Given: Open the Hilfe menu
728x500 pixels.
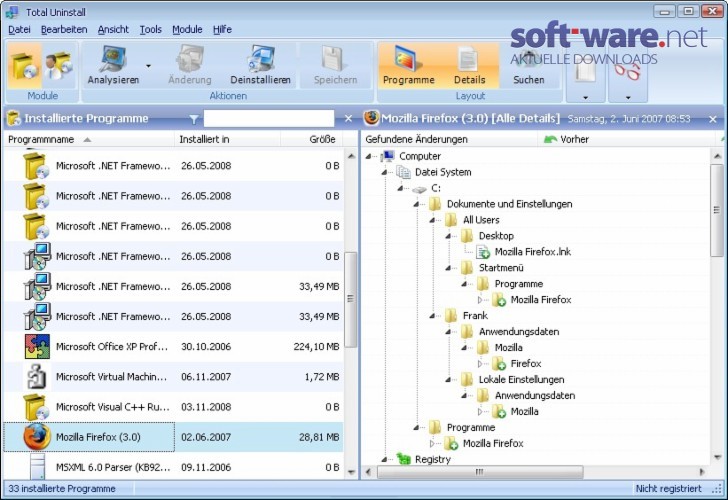Looking at the screenshot, I should 222,29.
